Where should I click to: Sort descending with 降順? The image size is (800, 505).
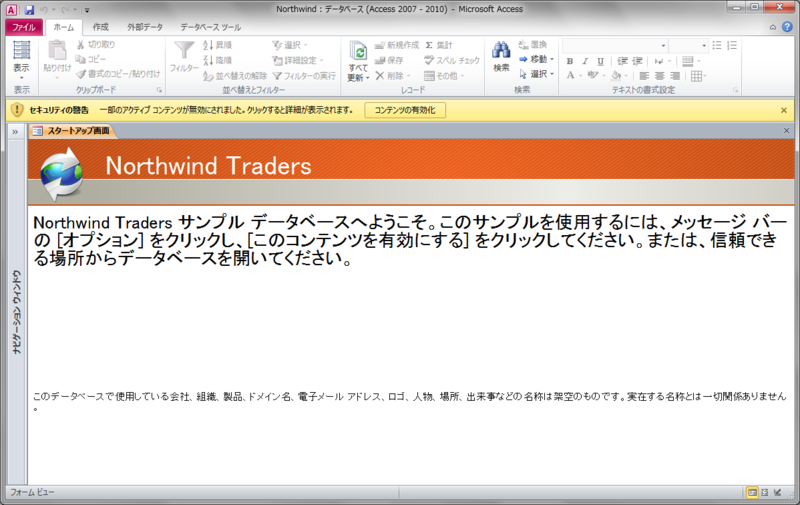click(x=217, y=60)
